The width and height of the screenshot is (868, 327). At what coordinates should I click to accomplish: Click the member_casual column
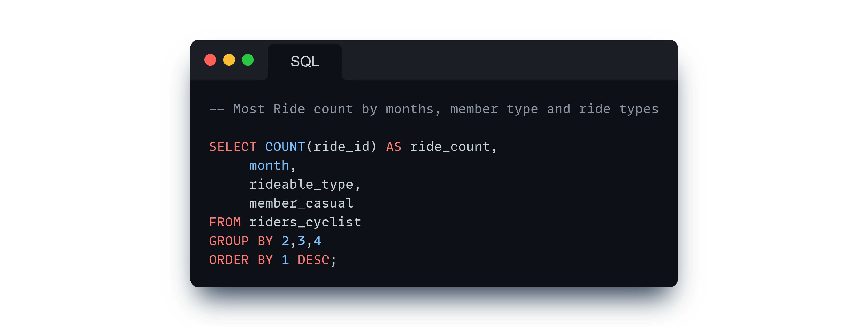pos(301,203)
